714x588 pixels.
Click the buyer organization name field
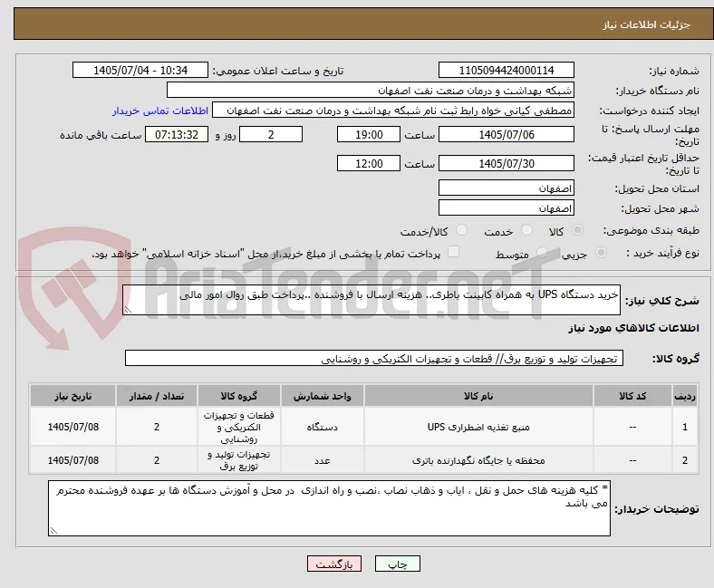[371, 91]
